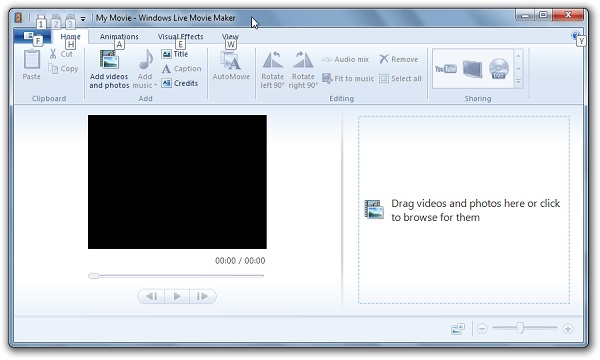This screenshot has height=360, width=600.
Task: Click Rotate right 90° icon
Action: [x=303, y=60]
